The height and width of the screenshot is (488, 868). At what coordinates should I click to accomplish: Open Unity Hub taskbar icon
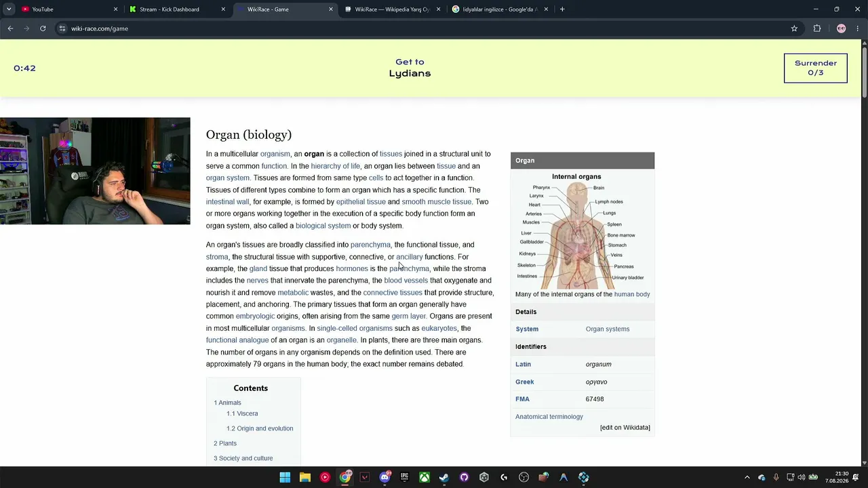pos(484,477)
